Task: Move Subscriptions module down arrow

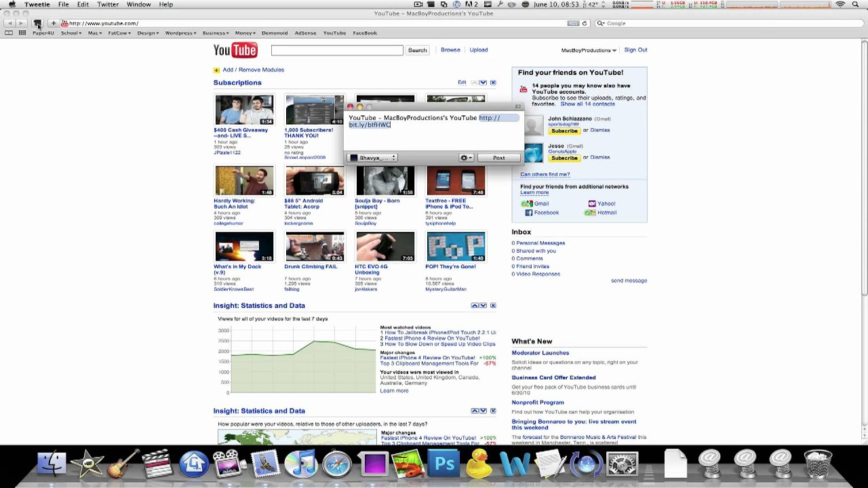Action: [483, 83]
